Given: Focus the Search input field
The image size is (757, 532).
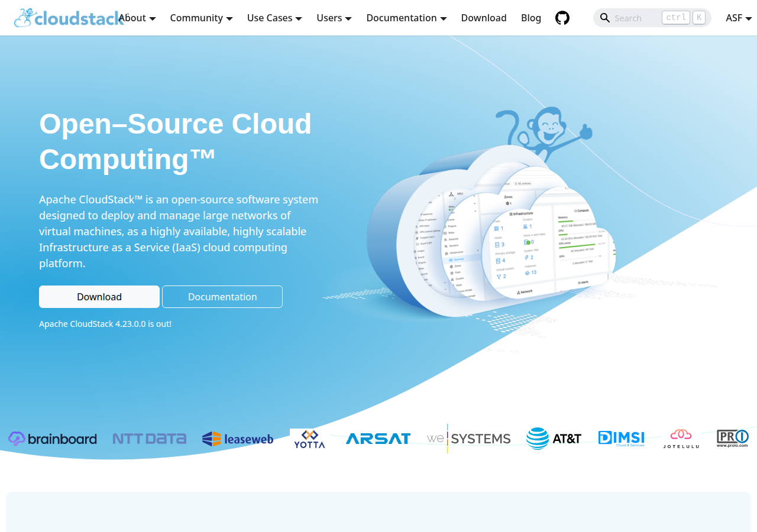Looking at the screenshot, I should point(652,18).
